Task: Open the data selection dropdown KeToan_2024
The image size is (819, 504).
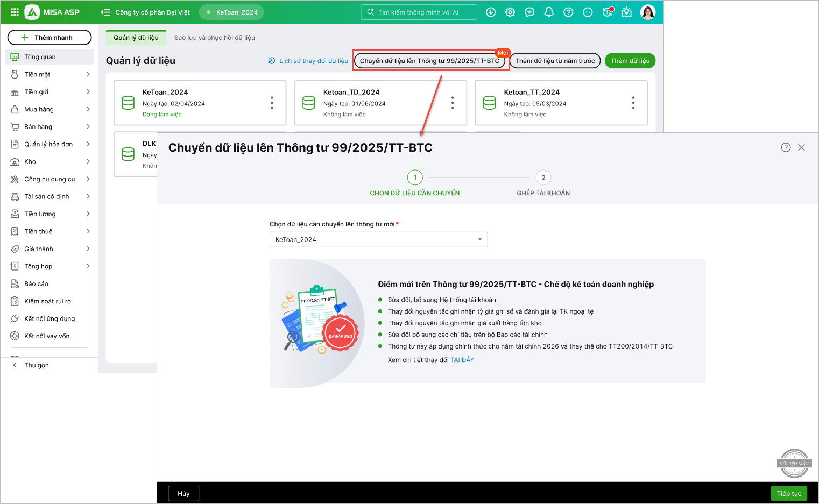Action: [378, 239]
